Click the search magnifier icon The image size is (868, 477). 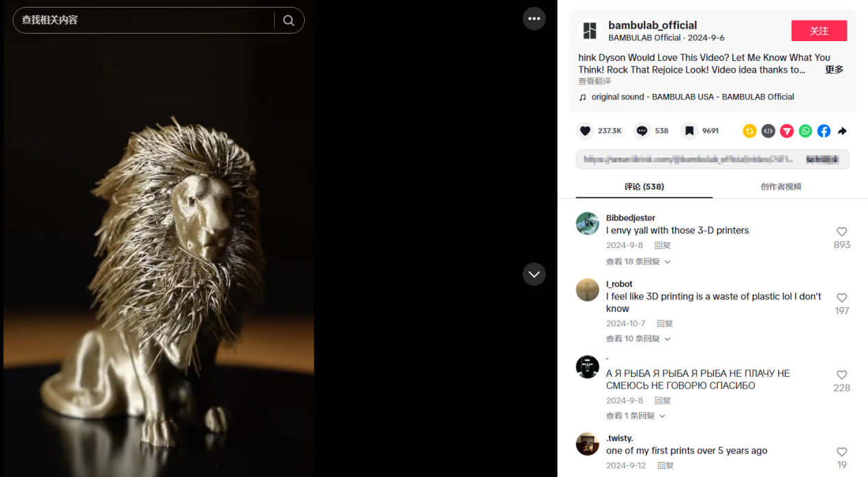288,21
